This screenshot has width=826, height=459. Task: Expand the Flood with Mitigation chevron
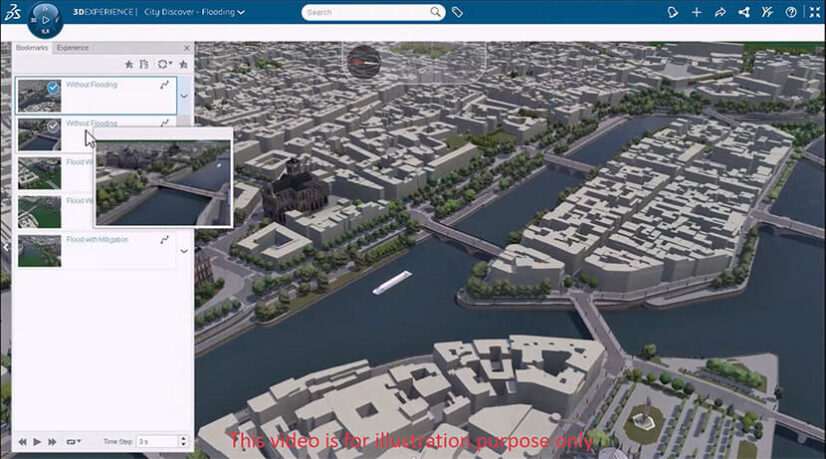click(184, 251)
